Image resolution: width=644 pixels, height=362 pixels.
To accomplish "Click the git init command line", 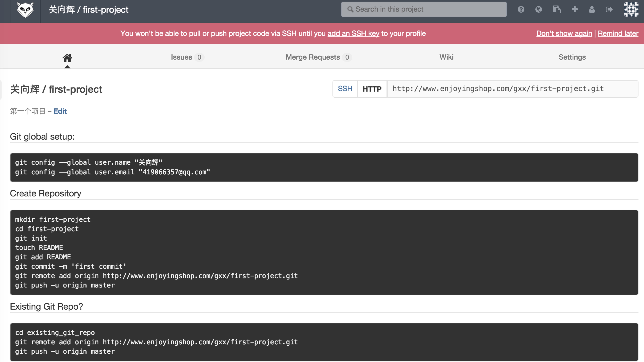I will click(31, 238).
